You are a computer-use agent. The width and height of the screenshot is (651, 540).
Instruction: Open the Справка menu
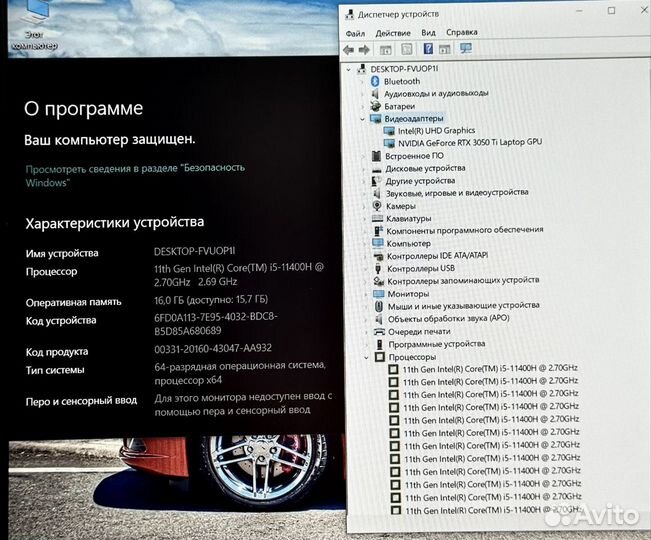(x=462, y=32)
